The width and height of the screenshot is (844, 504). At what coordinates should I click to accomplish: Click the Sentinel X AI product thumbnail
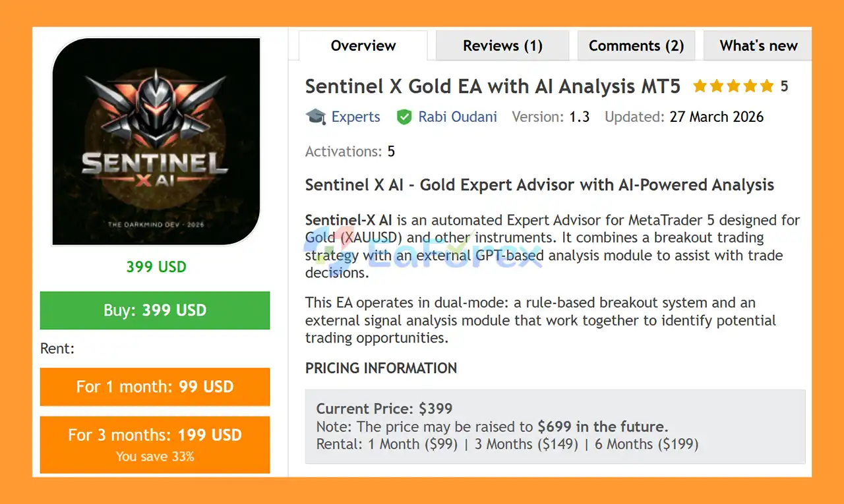(156, 142)
